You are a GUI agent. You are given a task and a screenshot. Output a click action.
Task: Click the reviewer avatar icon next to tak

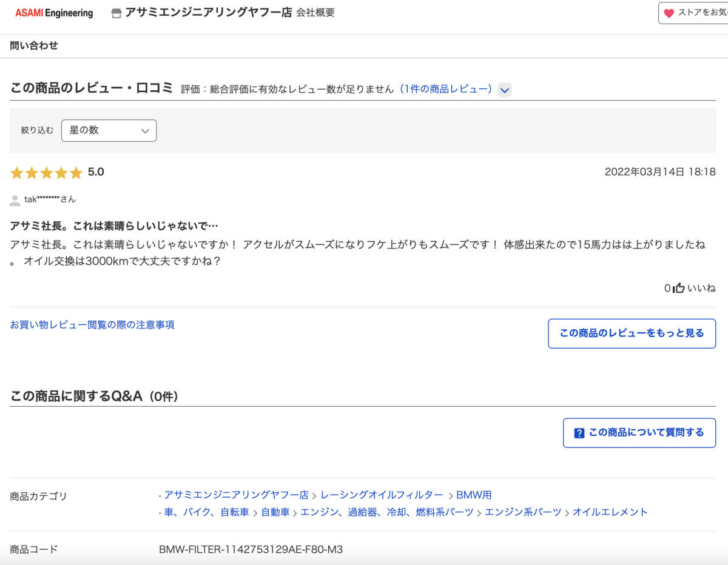coord(13,199)
